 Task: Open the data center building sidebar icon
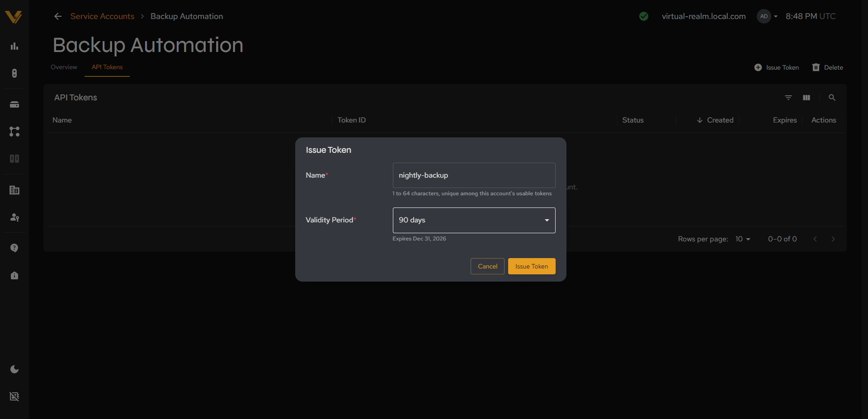[x=14, y=190]
